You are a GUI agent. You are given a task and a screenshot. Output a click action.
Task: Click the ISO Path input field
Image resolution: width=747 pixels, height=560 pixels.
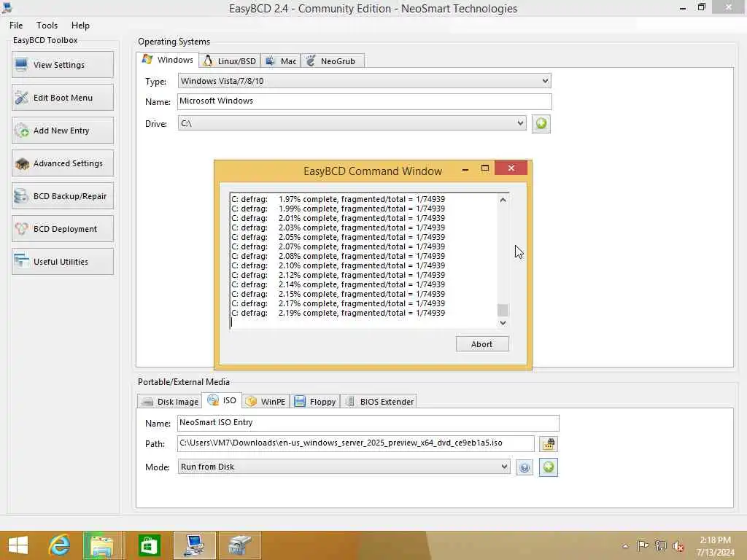pyautogui.click(x=356, y=443)
